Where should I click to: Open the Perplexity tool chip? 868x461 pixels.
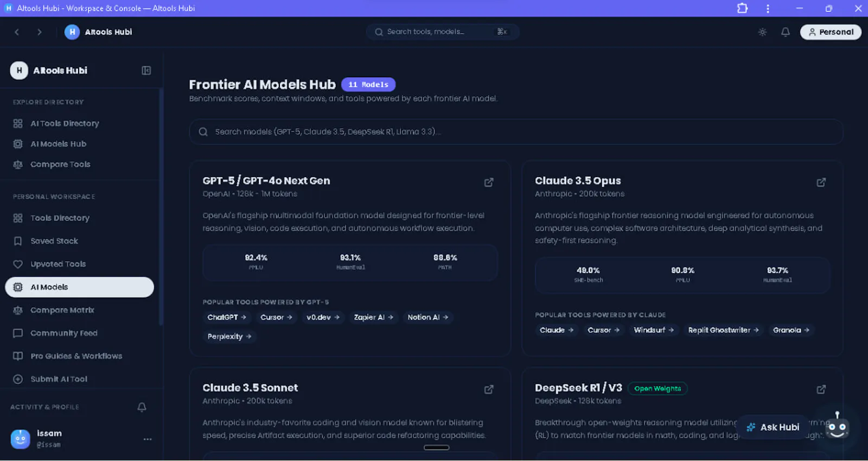pos(229,337)
